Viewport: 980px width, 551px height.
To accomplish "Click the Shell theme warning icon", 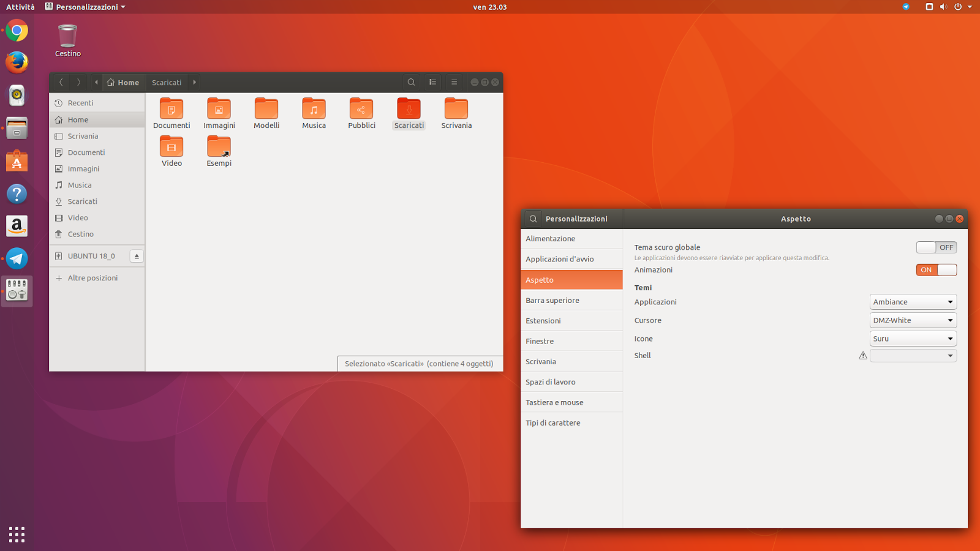I will (x=863, y=356).
